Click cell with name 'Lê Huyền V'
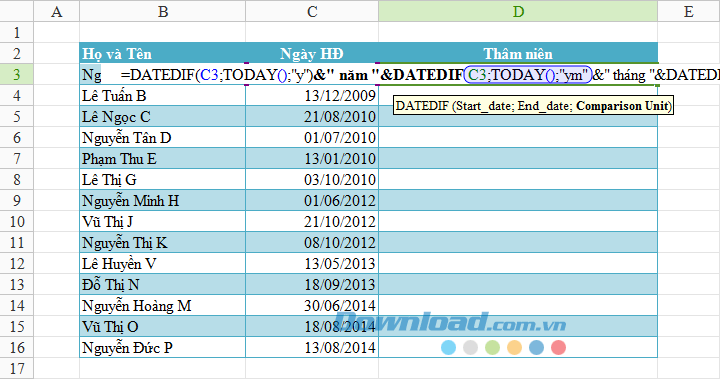This screenshot has width=720, height=379. (163, 264)
